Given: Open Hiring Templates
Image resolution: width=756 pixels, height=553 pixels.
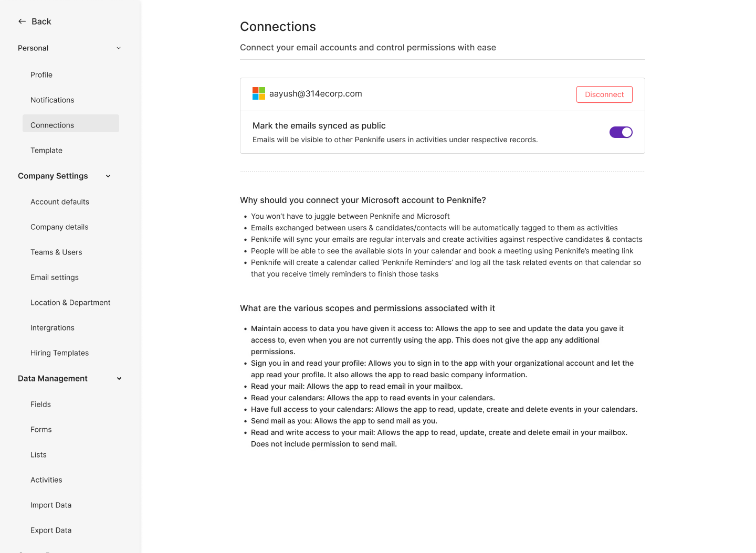Looking at the screenshot, I should 60,353.
